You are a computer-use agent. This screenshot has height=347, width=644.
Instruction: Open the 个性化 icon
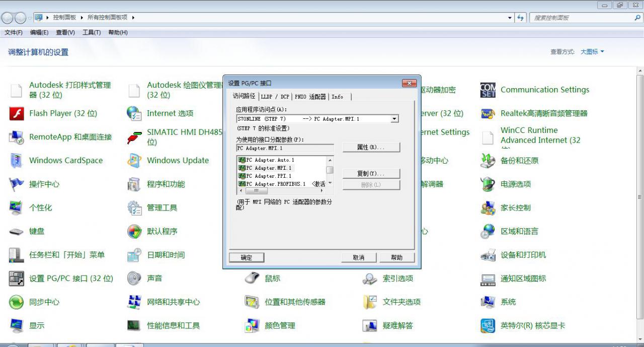point(17,207)
